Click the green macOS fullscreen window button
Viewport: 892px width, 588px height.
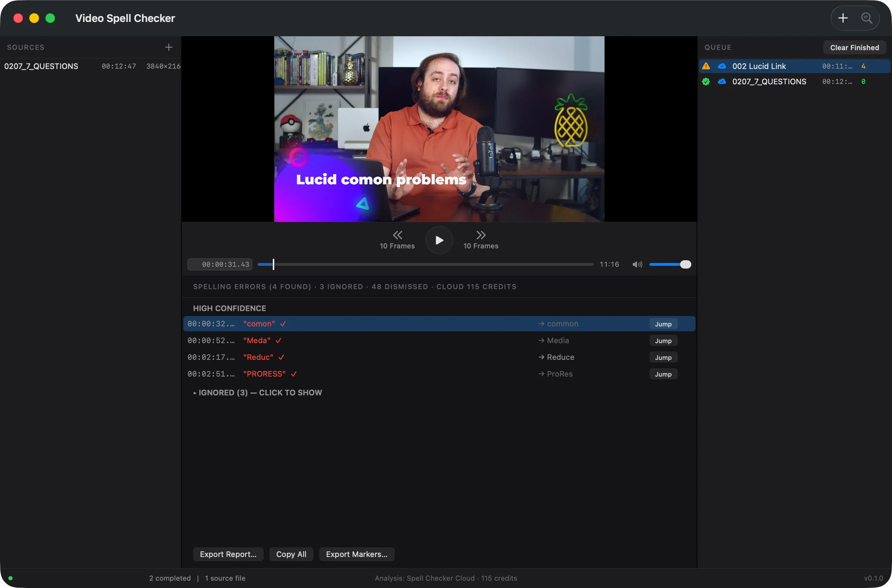pos(50,18)
